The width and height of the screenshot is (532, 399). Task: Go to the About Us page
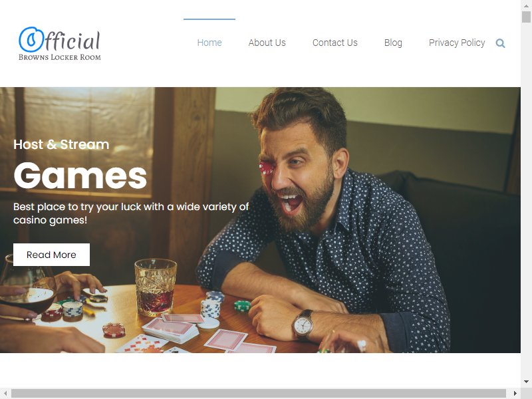(x=267, y=43)
